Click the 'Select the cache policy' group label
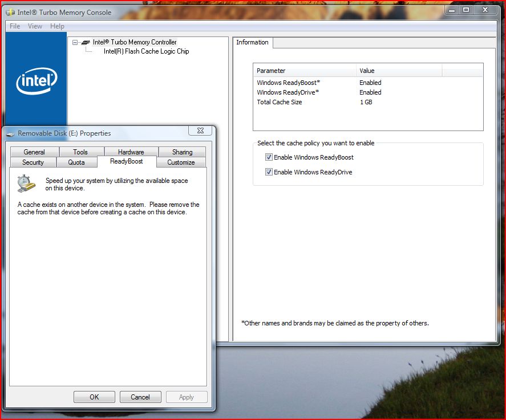Viewport: 506px width, 420px height. click(x=316, y=143)
